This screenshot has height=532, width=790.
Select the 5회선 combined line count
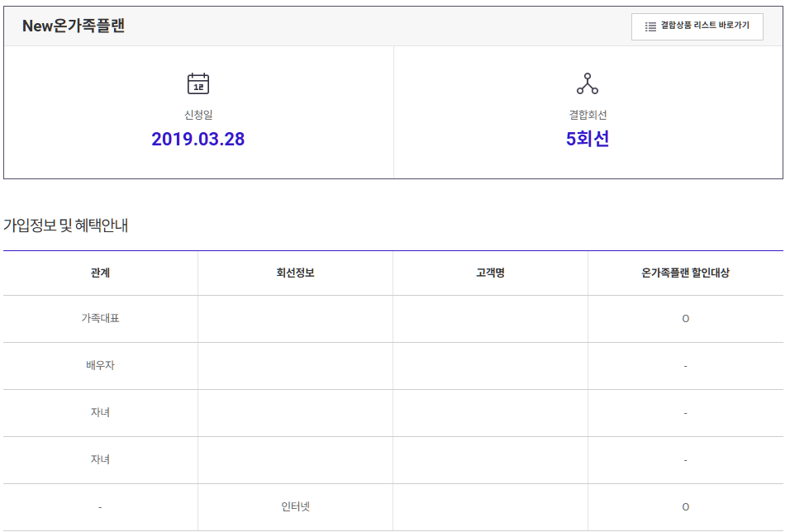pyautogui.click(x=587, y=139)
